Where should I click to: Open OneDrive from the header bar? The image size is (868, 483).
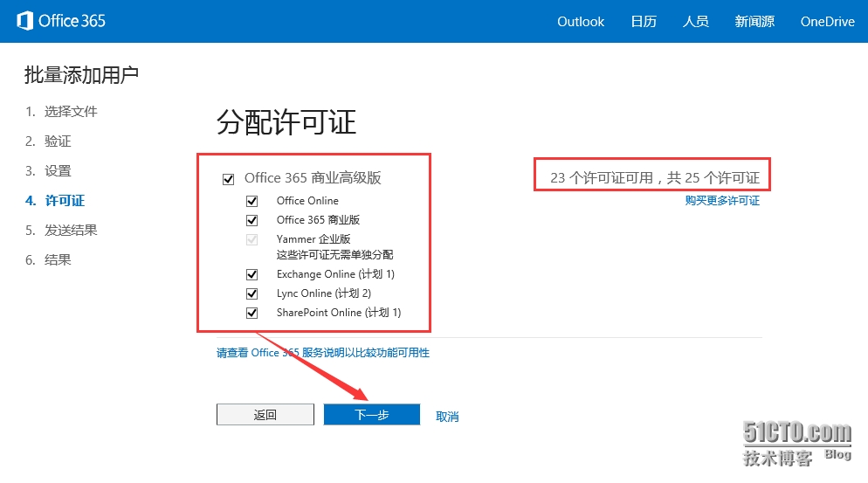[x=827, y=22]
